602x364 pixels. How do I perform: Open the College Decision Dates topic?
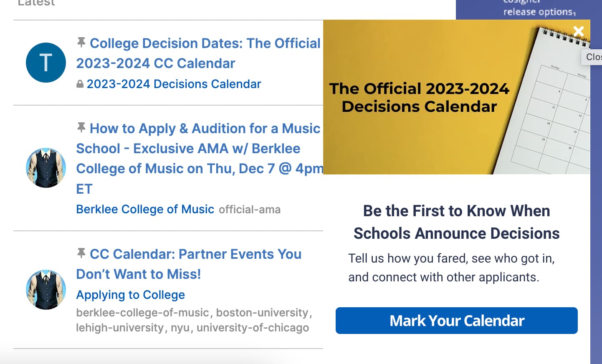click(x=198, y=53)
